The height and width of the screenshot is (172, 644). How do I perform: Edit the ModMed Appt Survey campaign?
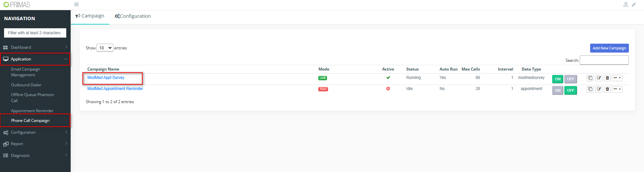pos(599,78)
